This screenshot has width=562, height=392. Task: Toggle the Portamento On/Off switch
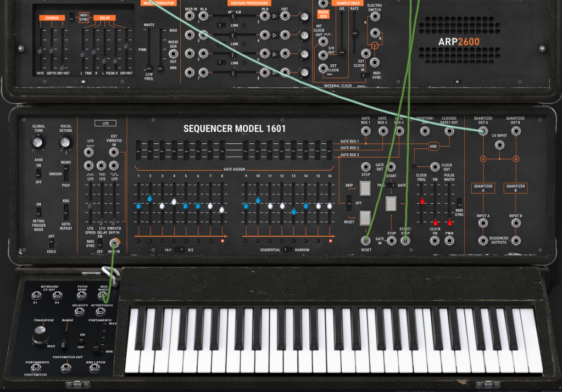click(82, 341)
